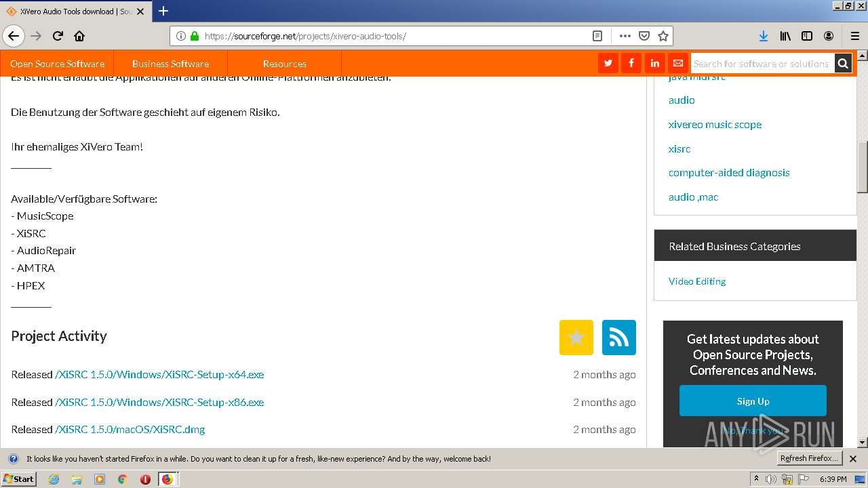Click the Project Activity heading
The height and width of the screenshot is (488, 868).
coord(59,336)
